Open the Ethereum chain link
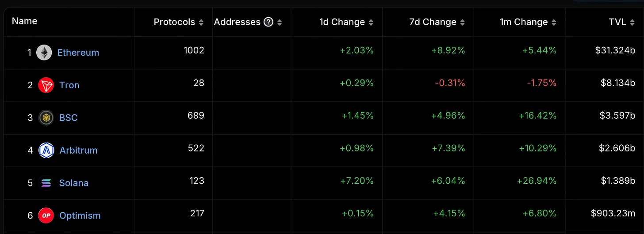644x234 pixels. 78,53
